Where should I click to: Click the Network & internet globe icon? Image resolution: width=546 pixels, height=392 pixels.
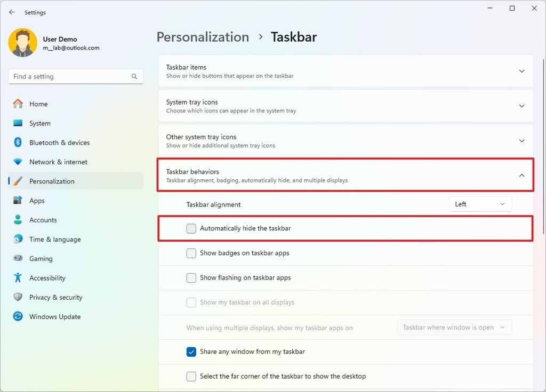point(18,162)
